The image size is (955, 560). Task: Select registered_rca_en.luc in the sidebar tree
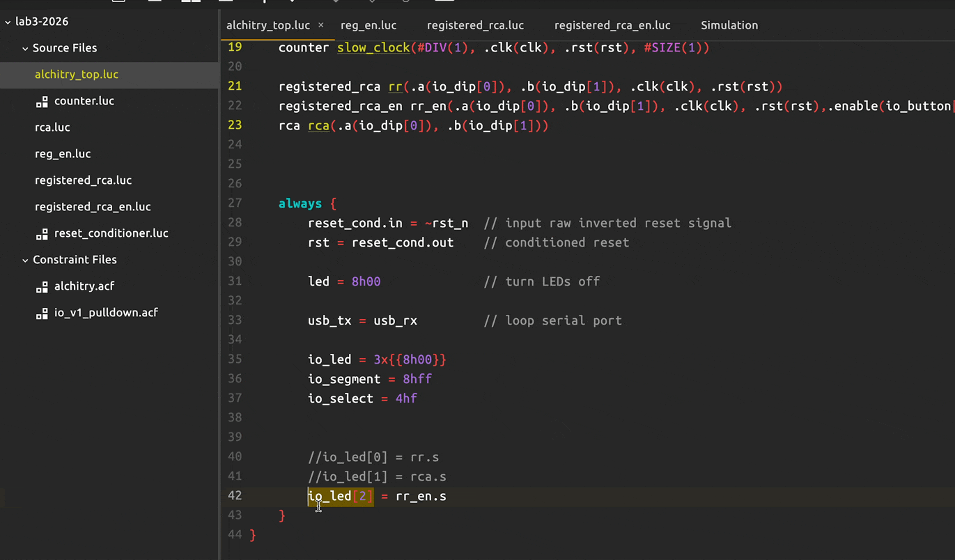tap(93, 207)
